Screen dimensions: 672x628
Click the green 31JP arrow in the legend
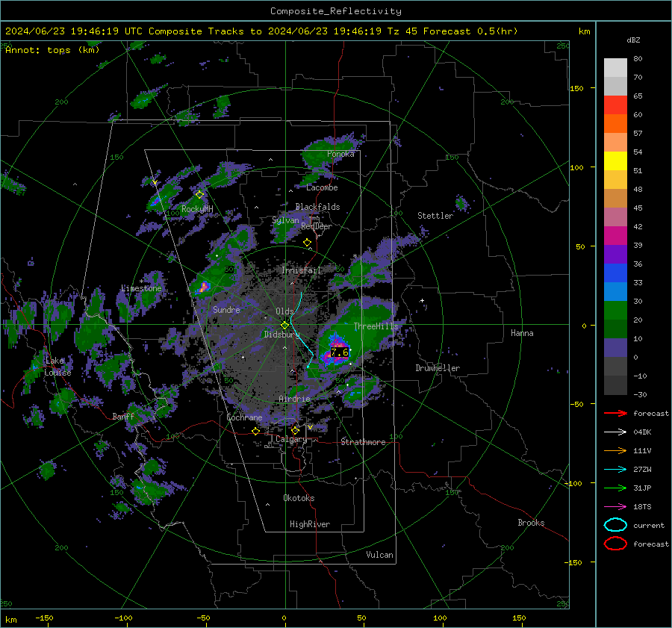coord(615,488)
